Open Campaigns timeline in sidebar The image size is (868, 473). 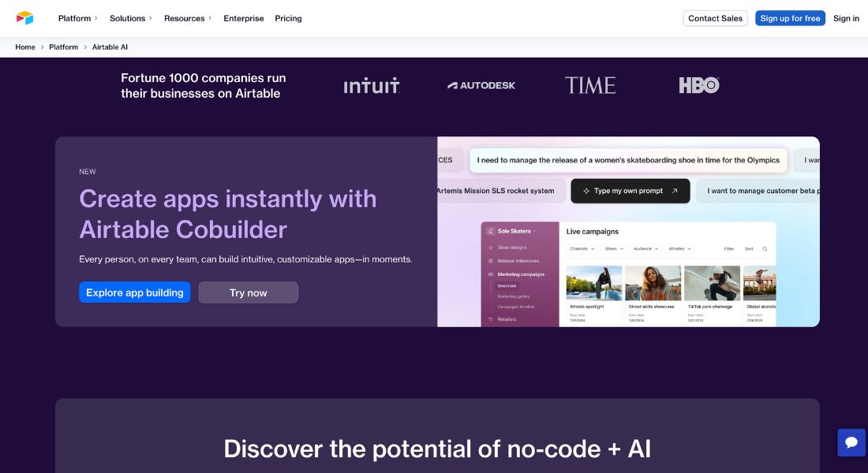point(515,307)
